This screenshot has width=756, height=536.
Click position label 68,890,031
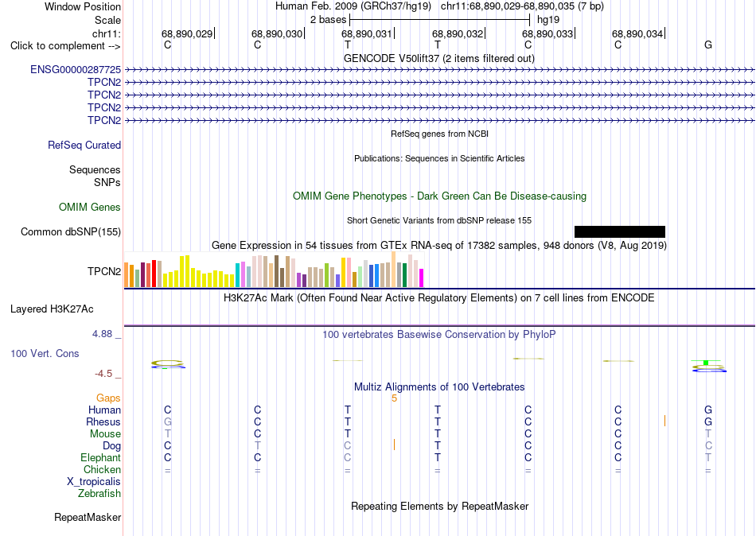[367, 33]
